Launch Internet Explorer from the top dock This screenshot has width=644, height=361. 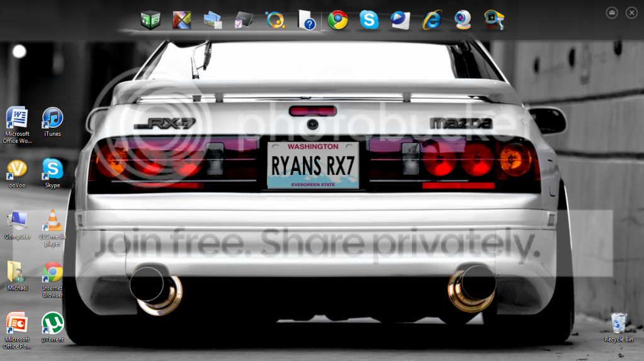pos(432,19)
